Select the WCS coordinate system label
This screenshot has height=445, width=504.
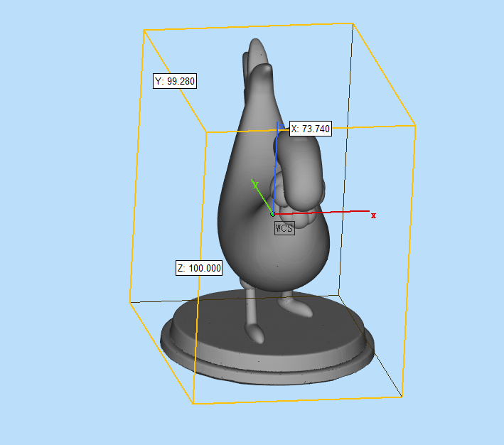tap(284, 228)
